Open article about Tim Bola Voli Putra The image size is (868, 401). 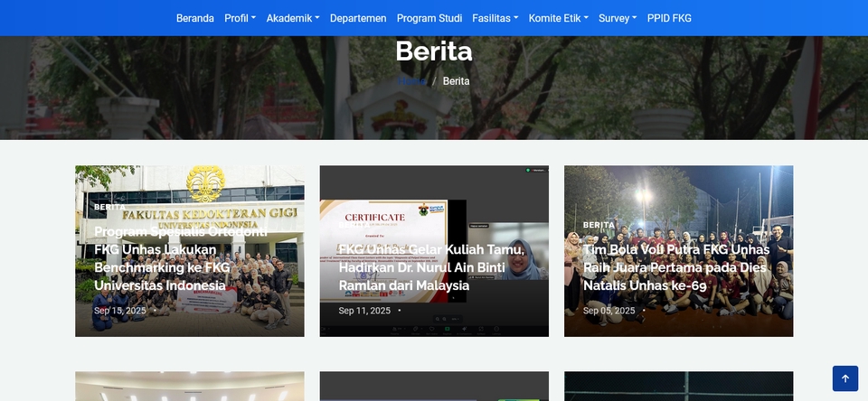[x=676, y=267]
